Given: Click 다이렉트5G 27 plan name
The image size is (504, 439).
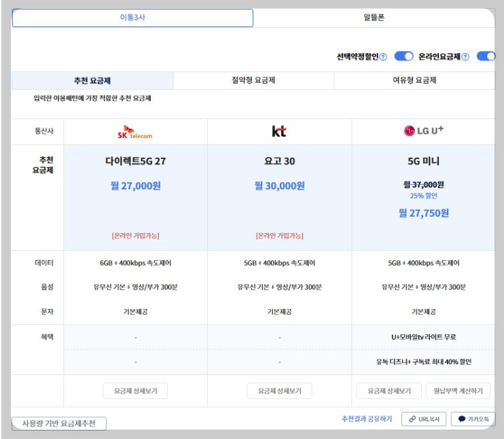Looking at the screenshot, I should click(x=135, y=161).
